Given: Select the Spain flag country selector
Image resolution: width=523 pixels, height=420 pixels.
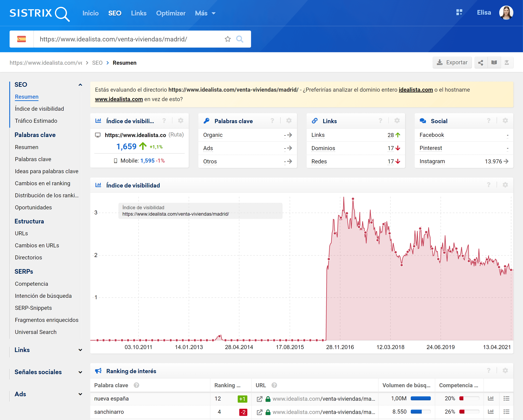Looking at the screenshot, I should 22,39.
